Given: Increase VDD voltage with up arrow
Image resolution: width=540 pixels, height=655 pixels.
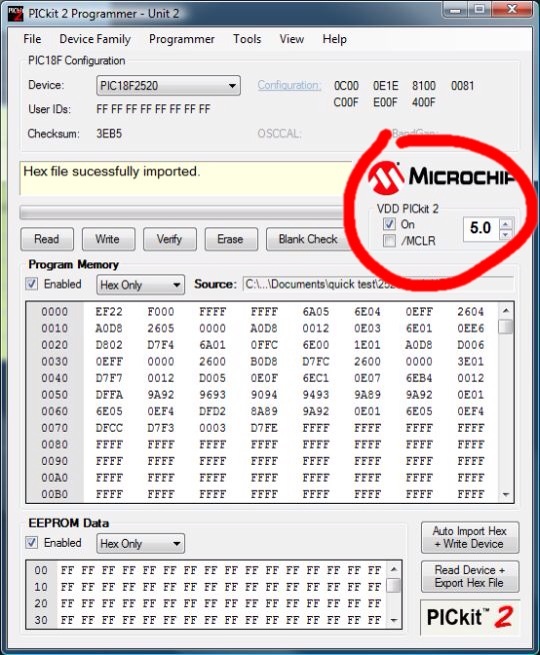Looking at the screenshot, I should click(x=506, y=224).
